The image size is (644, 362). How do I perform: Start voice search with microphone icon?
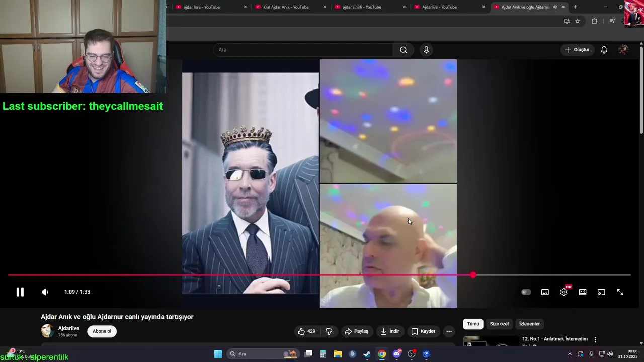426,50
